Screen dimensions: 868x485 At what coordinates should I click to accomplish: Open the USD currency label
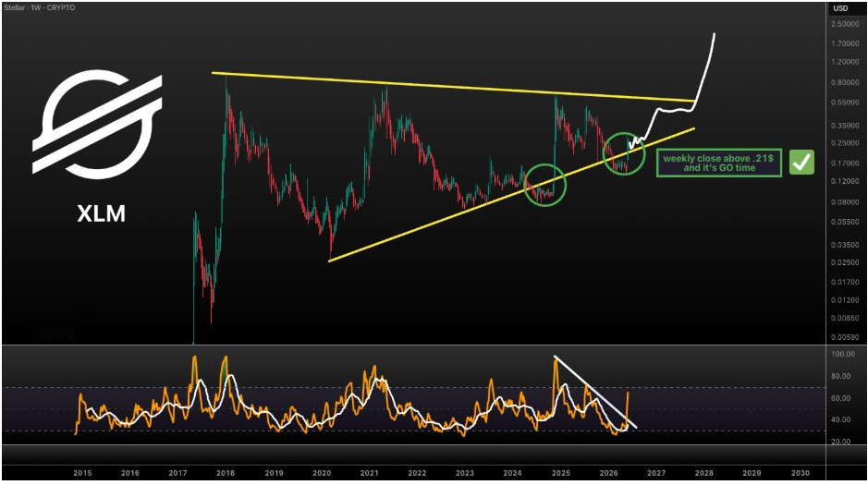[x=840, y=8]
